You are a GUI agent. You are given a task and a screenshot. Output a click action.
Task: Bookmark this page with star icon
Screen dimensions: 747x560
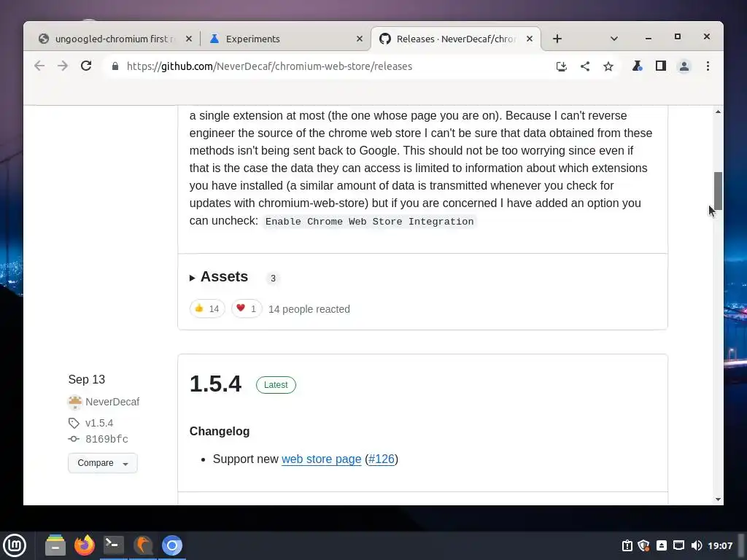(608, 66)
